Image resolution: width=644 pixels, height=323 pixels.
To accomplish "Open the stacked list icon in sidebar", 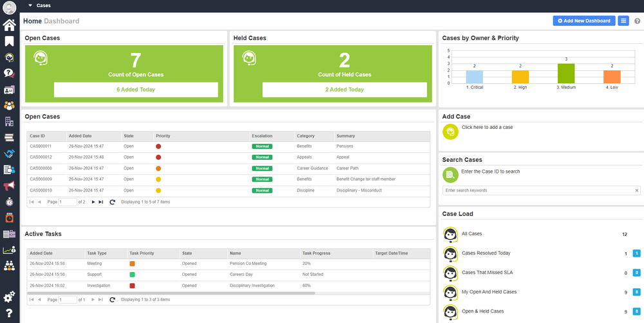I will coord(9,137).
